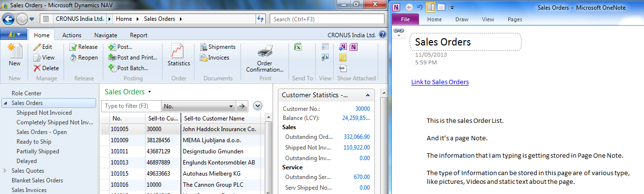
Task: Open OneNote Pages tab
Action: click(515, 19)
